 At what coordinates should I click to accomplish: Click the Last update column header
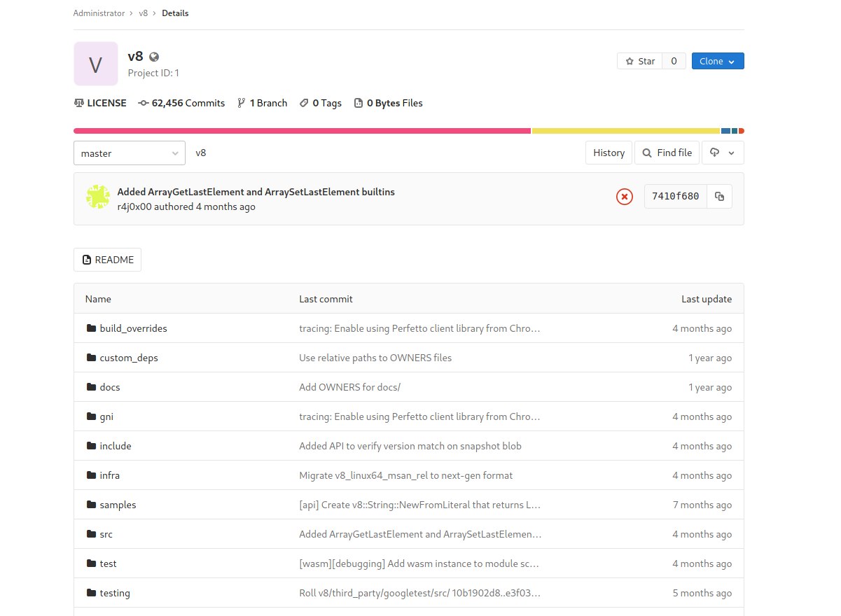point(707,299)
